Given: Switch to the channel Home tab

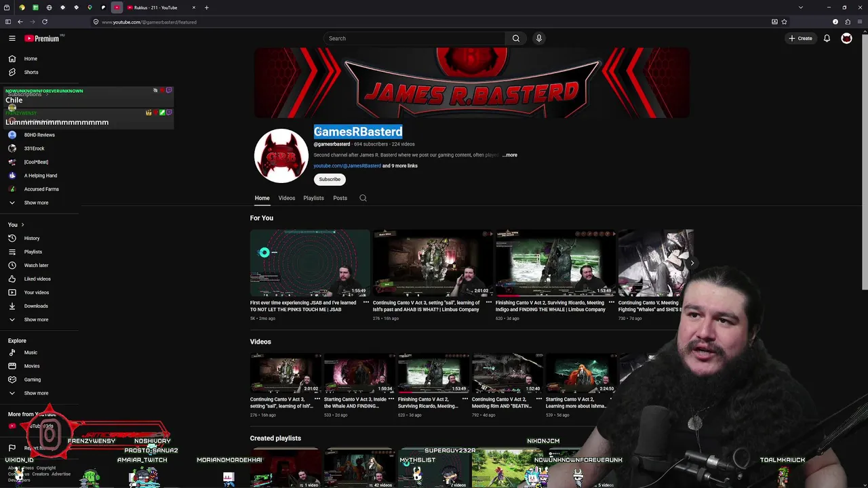Looking at the screenshot, I should (262, 198).
